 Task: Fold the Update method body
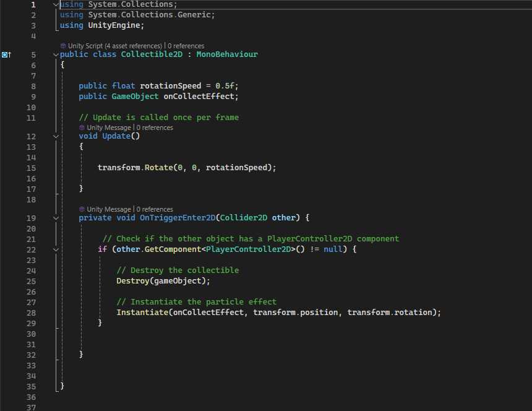point(56,136)
